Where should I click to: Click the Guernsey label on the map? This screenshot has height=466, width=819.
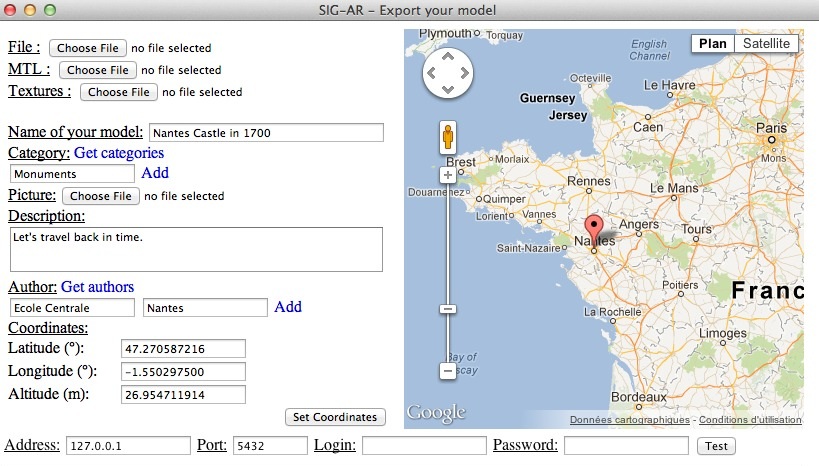(547, 98)
